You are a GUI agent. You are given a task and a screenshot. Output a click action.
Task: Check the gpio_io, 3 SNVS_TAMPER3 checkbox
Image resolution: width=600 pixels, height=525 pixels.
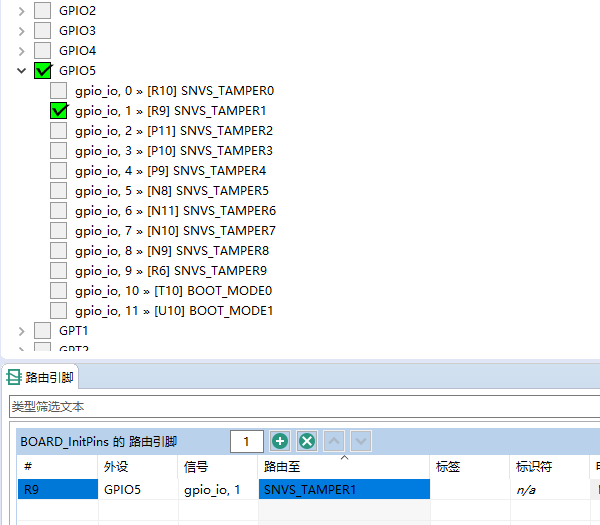(59, 150)
